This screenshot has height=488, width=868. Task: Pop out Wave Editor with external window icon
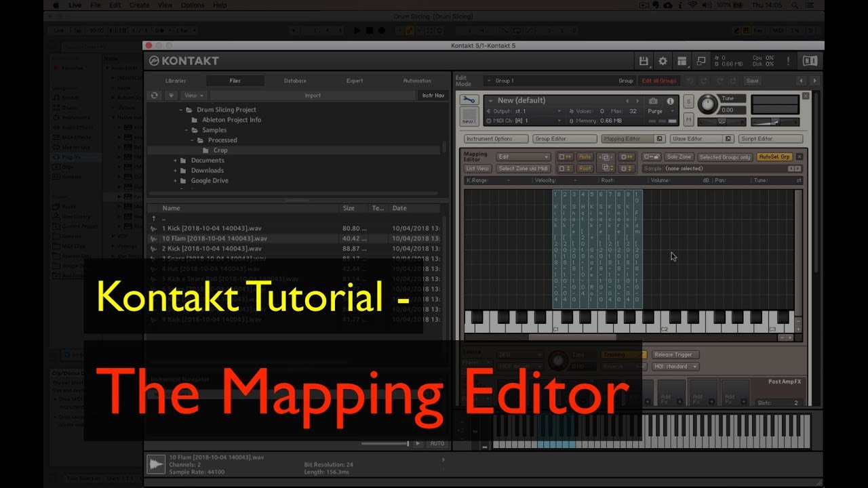[x=728, y=139]
